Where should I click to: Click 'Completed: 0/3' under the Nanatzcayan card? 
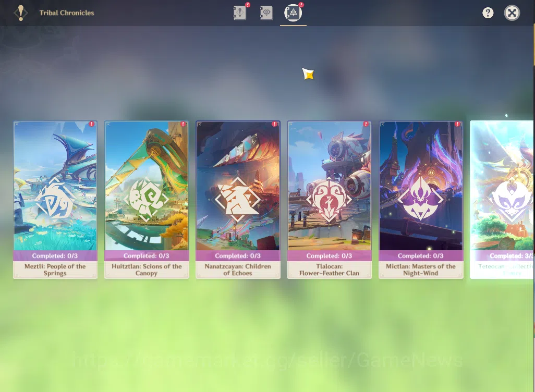[x=238, y=256]
